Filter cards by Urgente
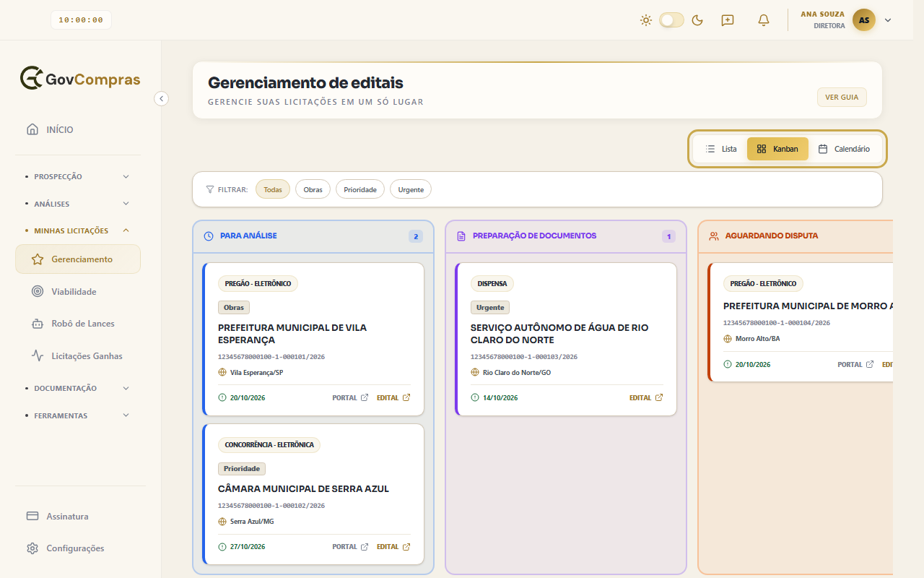 411,189
